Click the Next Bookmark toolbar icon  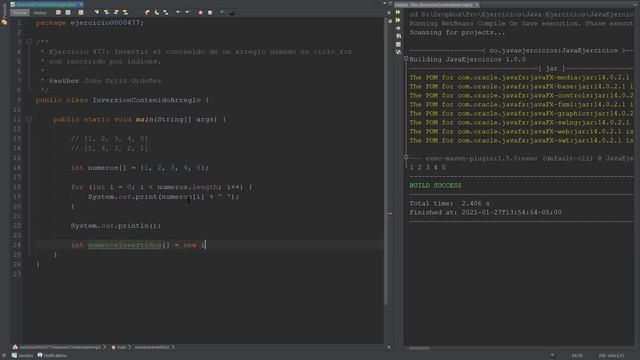tap(156, 13)
